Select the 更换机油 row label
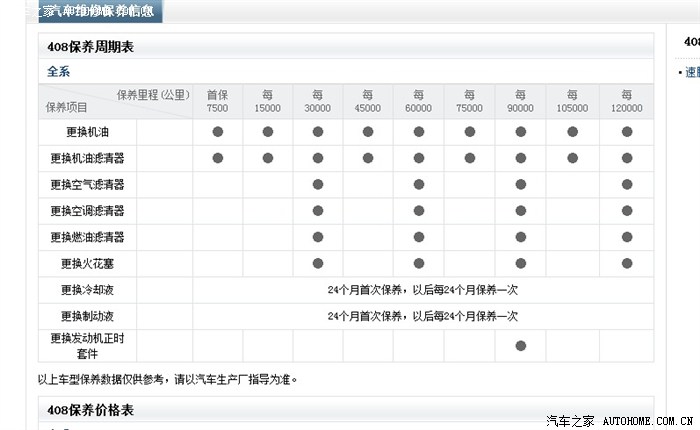 [x=88, y=132]
